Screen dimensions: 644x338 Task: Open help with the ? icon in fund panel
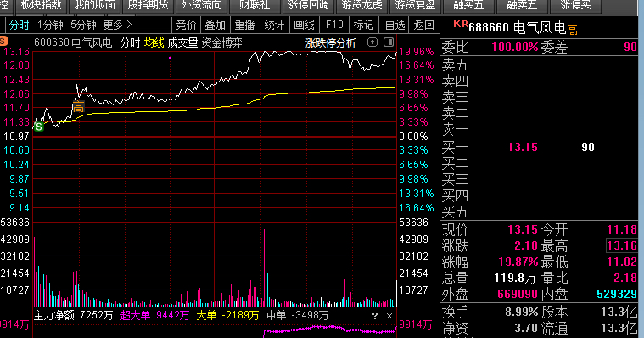click(x=374, y=316)
